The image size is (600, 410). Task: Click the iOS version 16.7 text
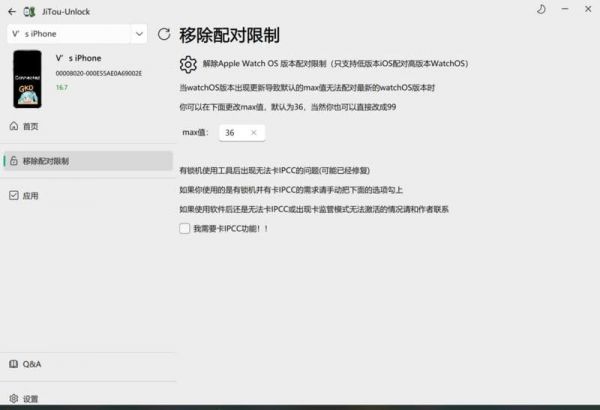62,87
